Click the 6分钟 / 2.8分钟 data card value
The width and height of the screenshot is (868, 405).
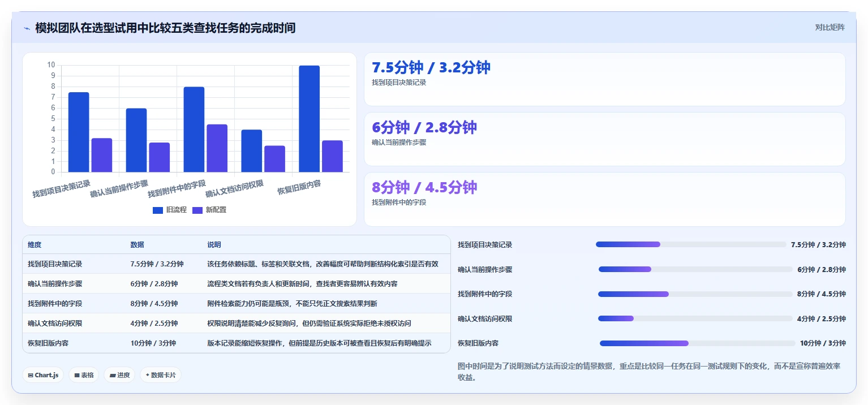(x=424, y=127)
